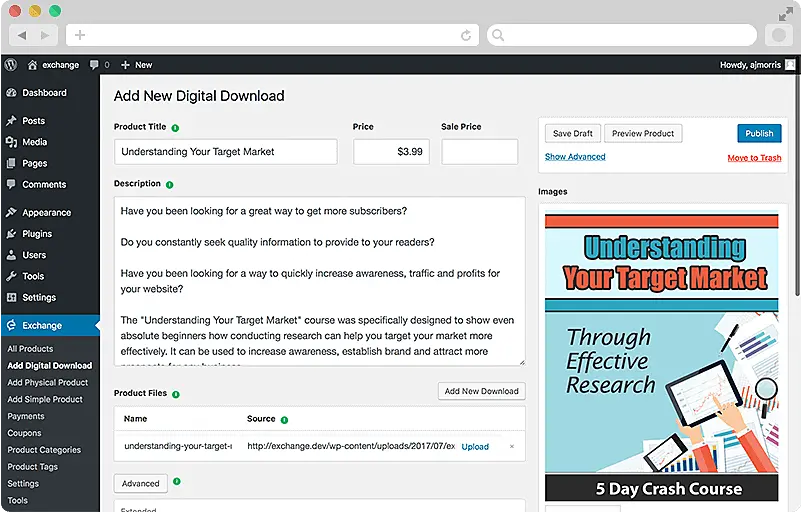Click the home icon beside exchange
The width and height of the screenshot is (801, 512).
[x=33, y=64]
